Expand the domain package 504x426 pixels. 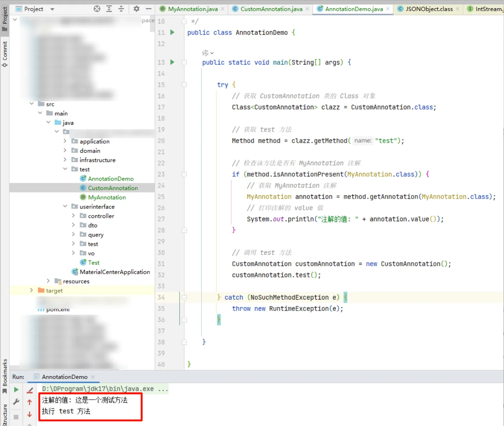click(x=65, y=150)
